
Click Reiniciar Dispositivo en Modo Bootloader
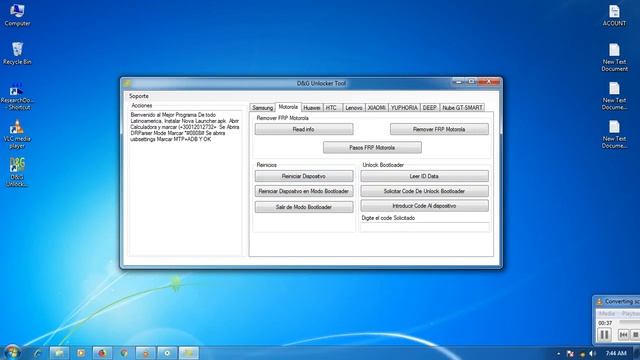click(304, 191)
